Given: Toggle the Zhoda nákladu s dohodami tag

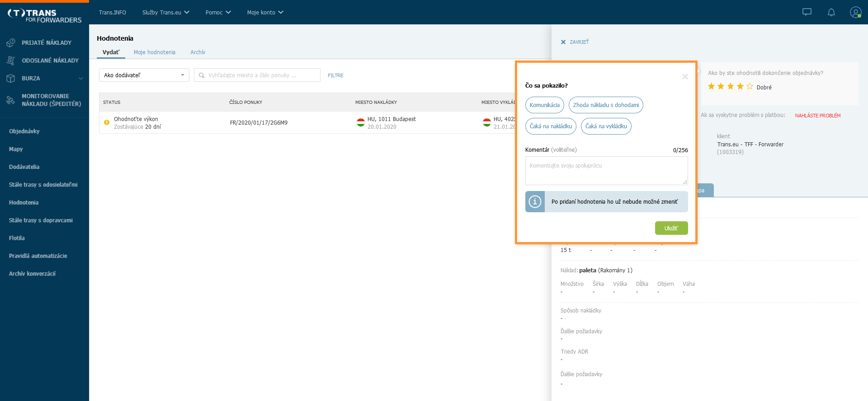Looking at the screenshot, I should [606, 105].
